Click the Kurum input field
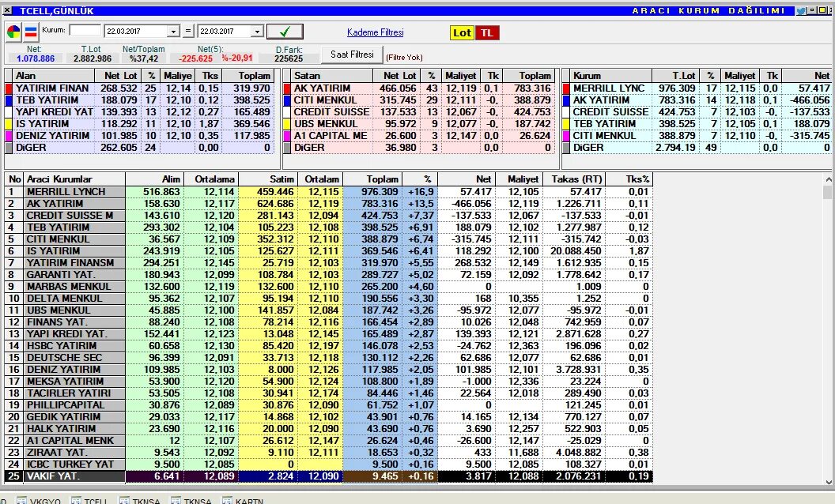 tap(85, 30)
